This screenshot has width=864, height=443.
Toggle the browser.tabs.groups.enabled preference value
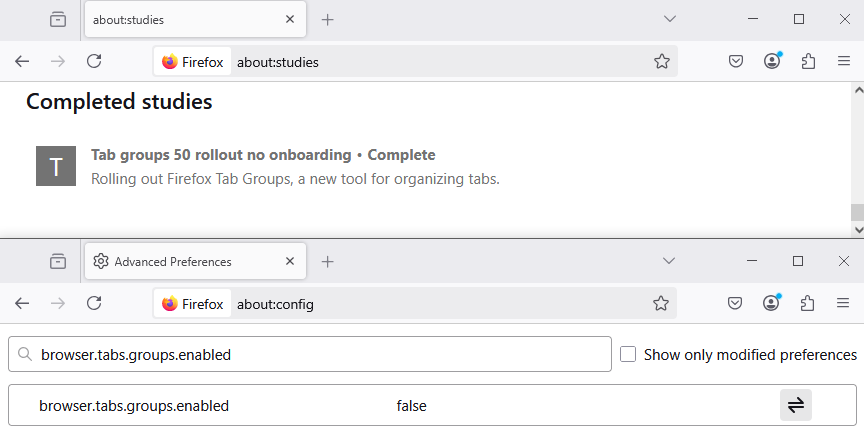coord(796,405)
